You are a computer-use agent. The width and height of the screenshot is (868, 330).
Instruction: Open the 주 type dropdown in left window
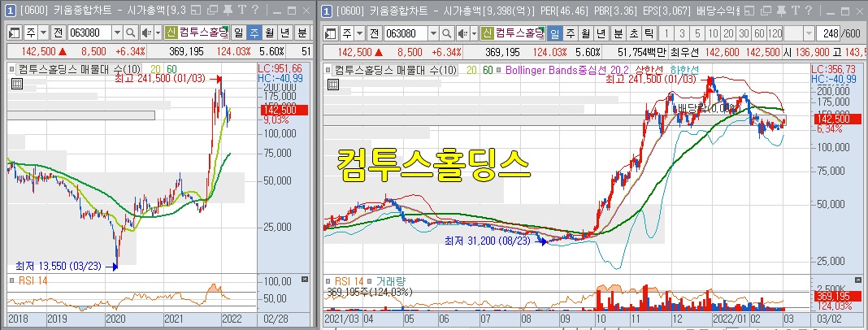click(x=43, y=33)
